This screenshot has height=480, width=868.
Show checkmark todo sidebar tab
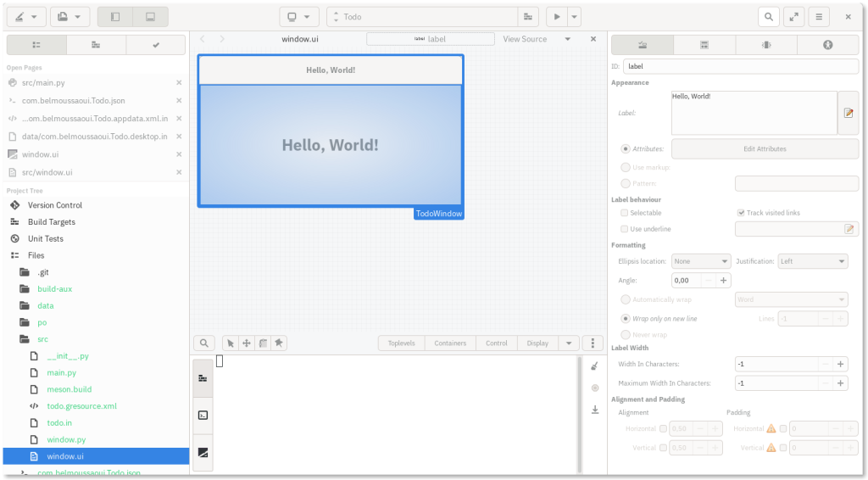point(156,45)
